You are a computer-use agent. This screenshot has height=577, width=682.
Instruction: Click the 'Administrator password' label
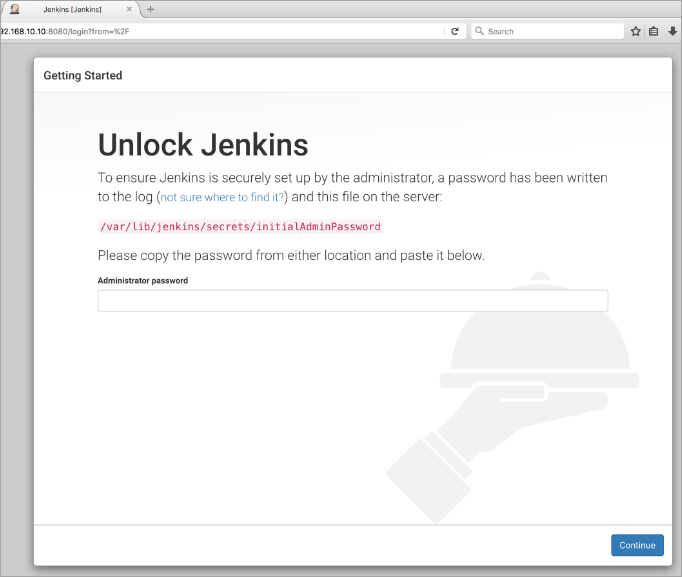click(x=143, y=280)
